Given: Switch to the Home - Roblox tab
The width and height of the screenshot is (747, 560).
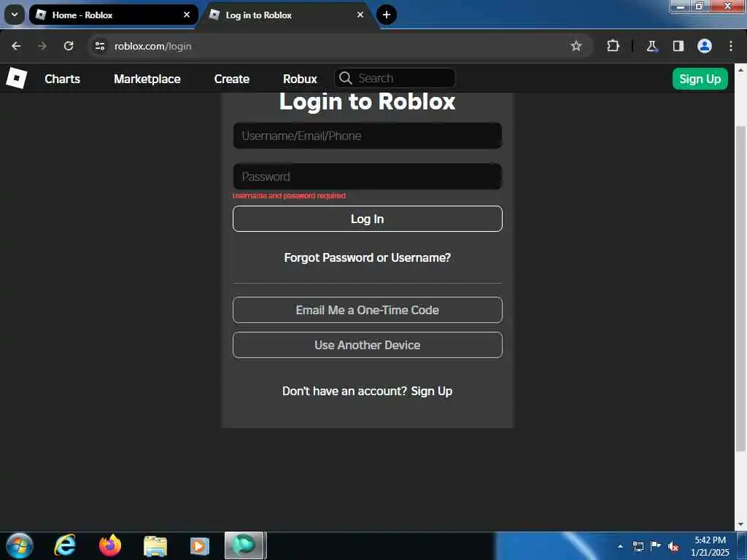Looking at the screenshot, I should point(113,15).
